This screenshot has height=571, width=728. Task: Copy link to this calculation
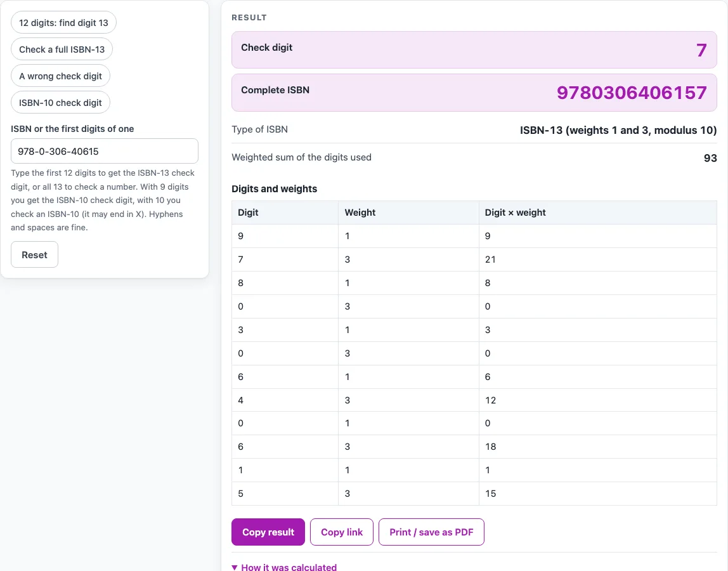342,532
